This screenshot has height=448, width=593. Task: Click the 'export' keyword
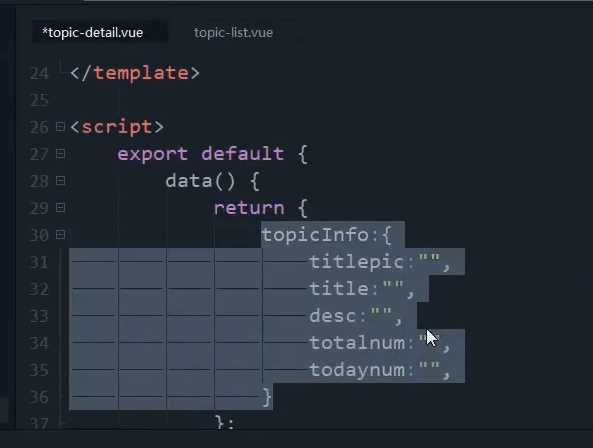coord(152,154)
